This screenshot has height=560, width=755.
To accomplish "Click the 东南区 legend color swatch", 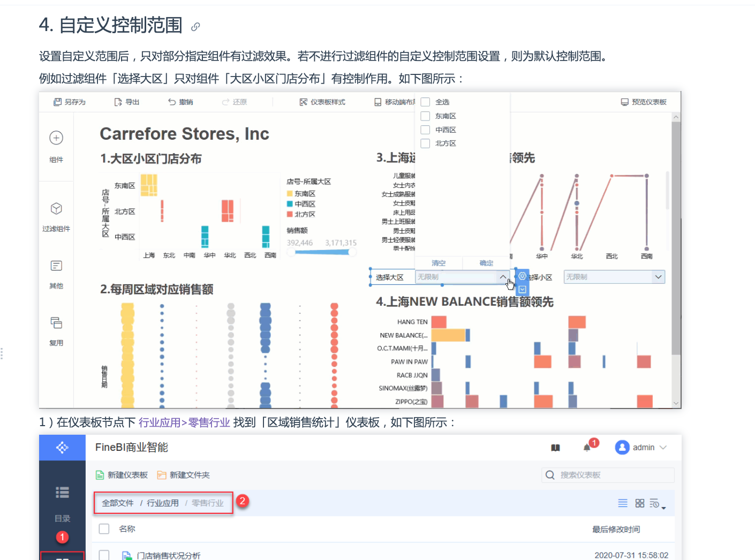I will (290, 194).
